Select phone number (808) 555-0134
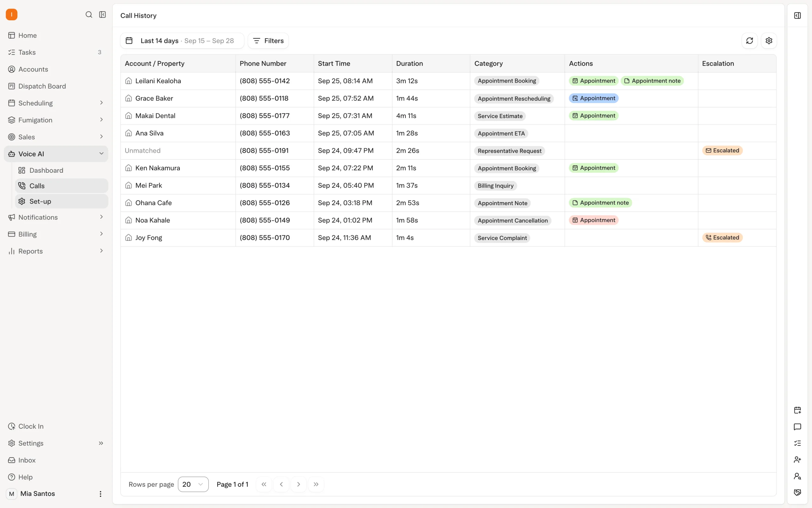 pyautogui.click(x=265, y=185)
